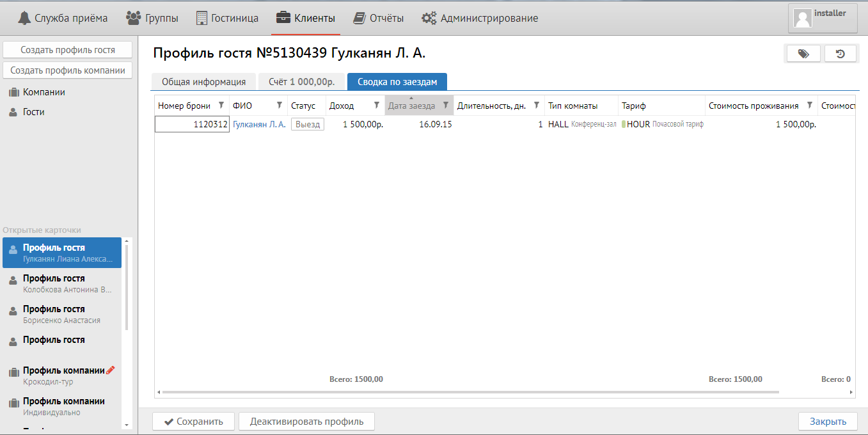
Task: Open Администрирование menu
Action: tap(480, 18)
